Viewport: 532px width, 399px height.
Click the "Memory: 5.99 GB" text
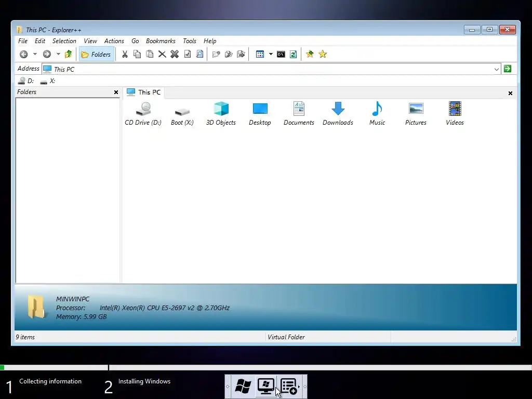point(82,317)
